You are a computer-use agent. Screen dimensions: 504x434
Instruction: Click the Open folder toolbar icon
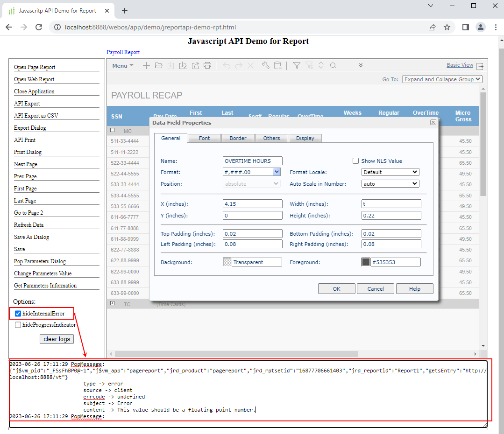(158, 66)
